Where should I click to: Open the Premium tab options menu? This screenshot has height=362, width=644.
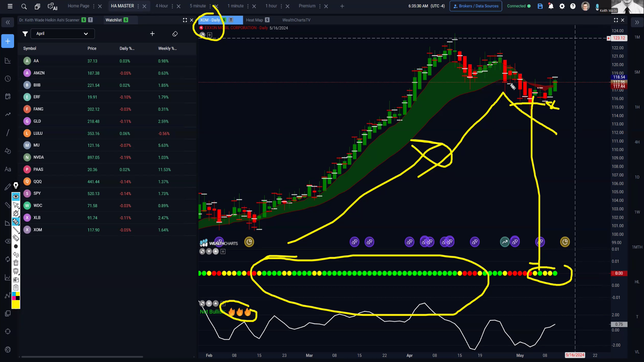tap(320, 6)
